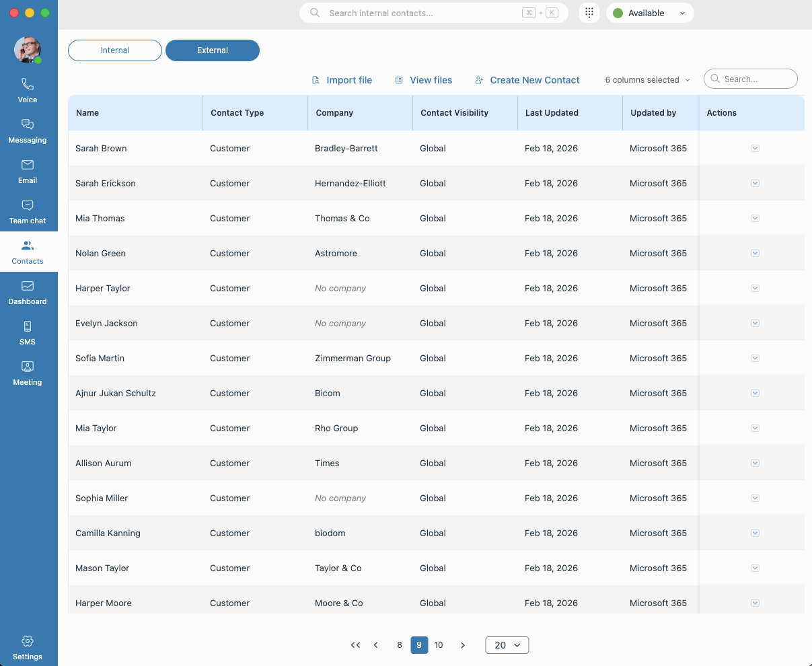
Task: Open the Available presence status dropdown
Action: coord(649,12)
